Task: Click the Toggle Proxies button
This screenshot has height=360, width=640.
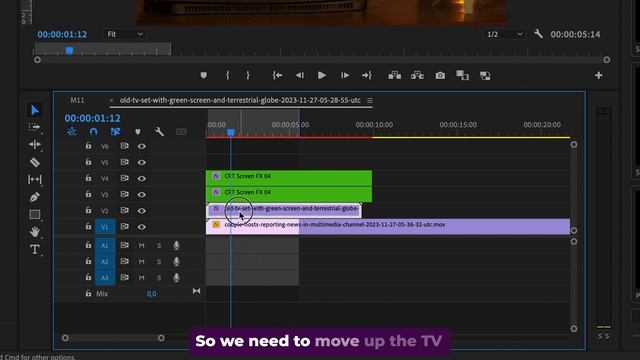Action: click(485, 76)
